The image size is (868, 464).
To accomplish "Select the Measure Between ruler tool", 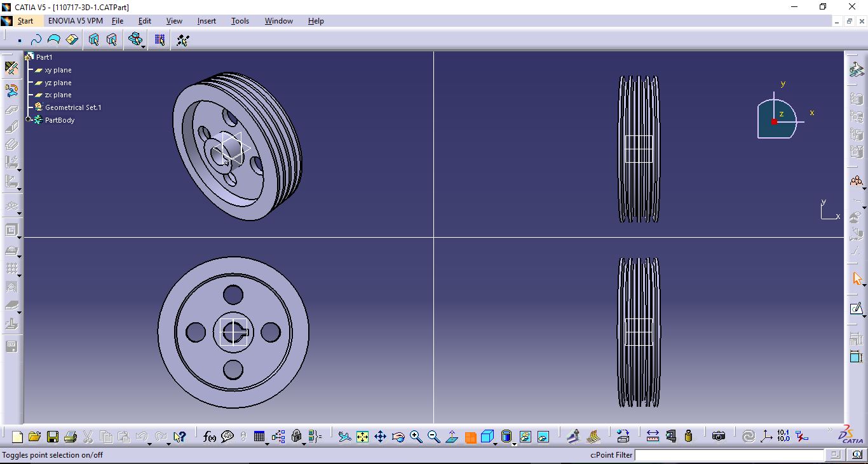I will [653, 437].
